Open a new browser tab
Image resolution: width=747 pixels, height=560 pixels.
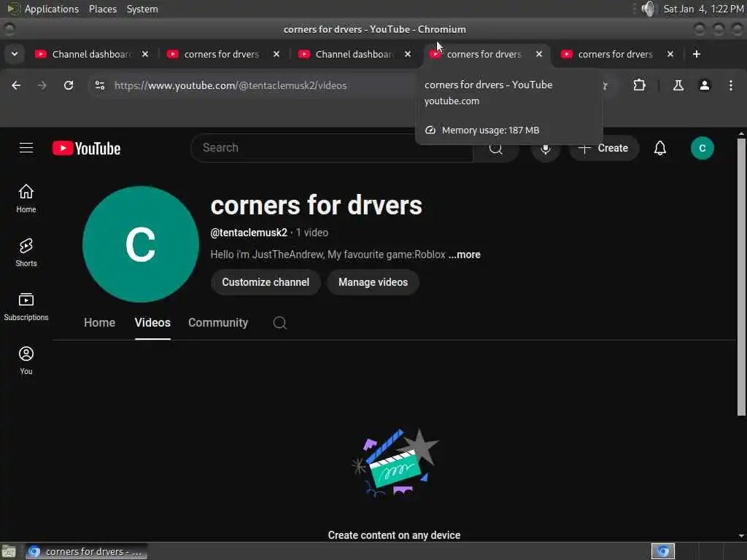pyautogui.click(x=697, y=54)
